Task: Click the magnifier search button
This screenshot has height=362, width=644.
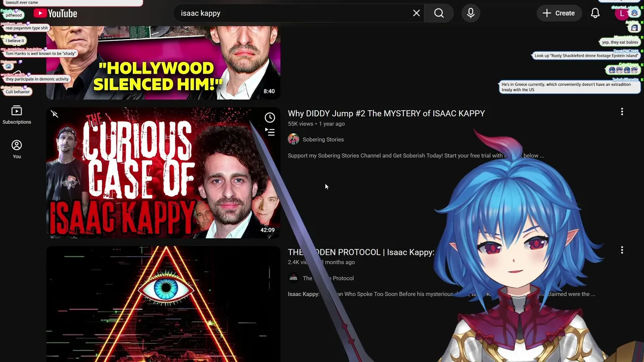Action: [x=439, y=13]
